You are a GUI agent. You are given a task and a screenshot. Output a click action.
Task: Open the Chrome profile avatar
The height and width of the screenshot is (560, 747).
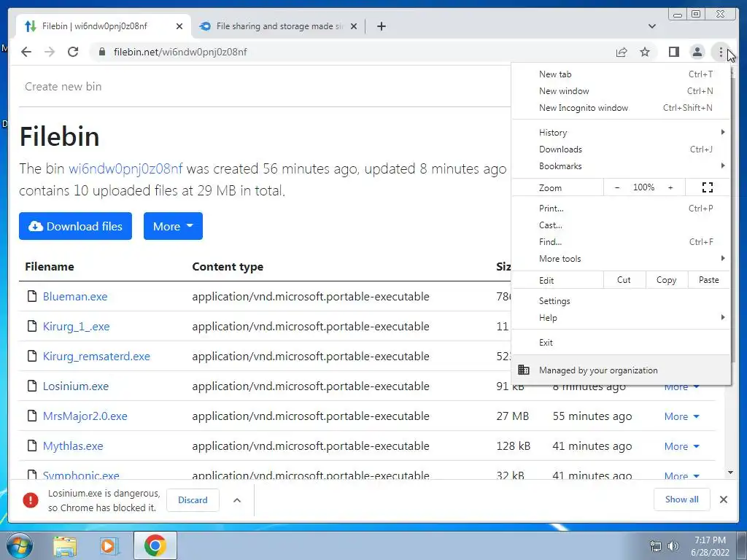(697, 52)
